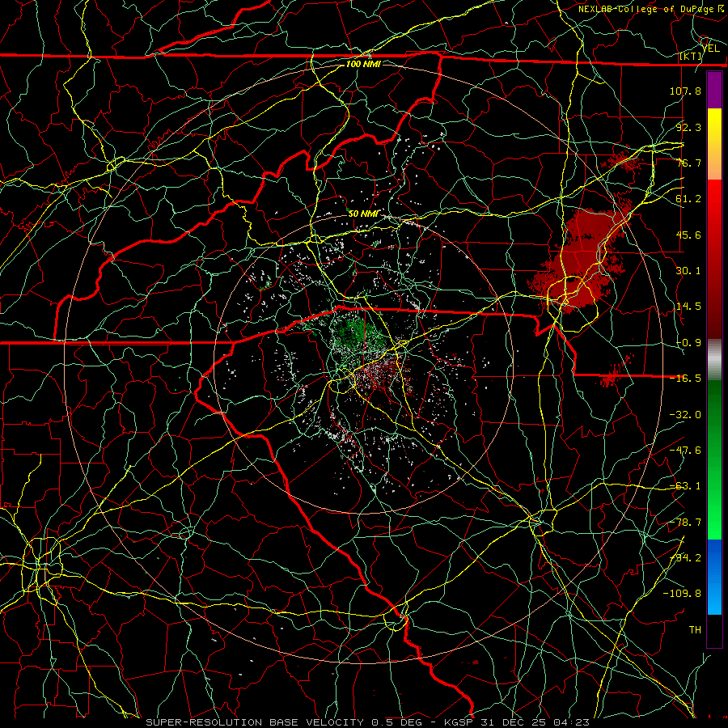The height and width of the screenshot is (728, 728).
Task: Click the green inbound velocity cluster near radar
Action: pyautogui.click(x=358, y=332)
